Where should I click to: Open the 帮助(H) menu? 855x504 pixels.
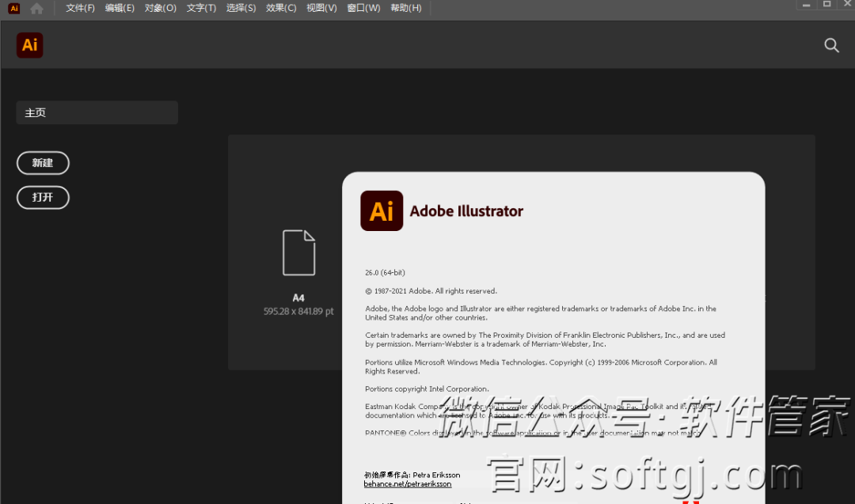tap(406, 8)
